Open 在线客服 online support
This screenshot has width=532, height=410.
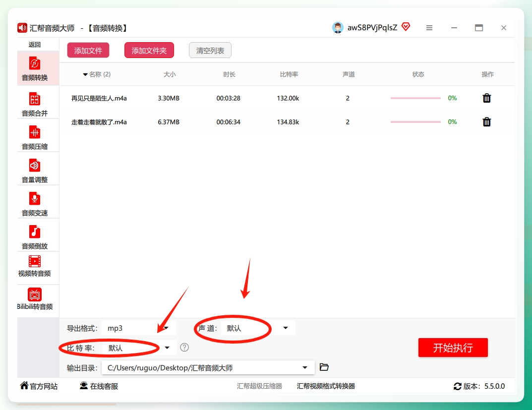(x=99, y=386)
